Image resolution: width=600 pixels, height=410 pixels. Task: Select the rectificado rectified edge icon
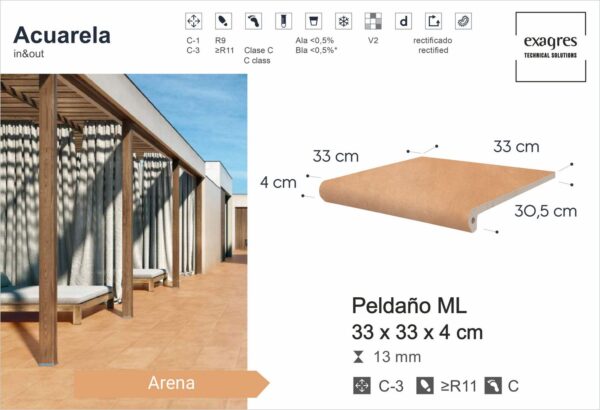pyautogui.click(x=433, y=21)
